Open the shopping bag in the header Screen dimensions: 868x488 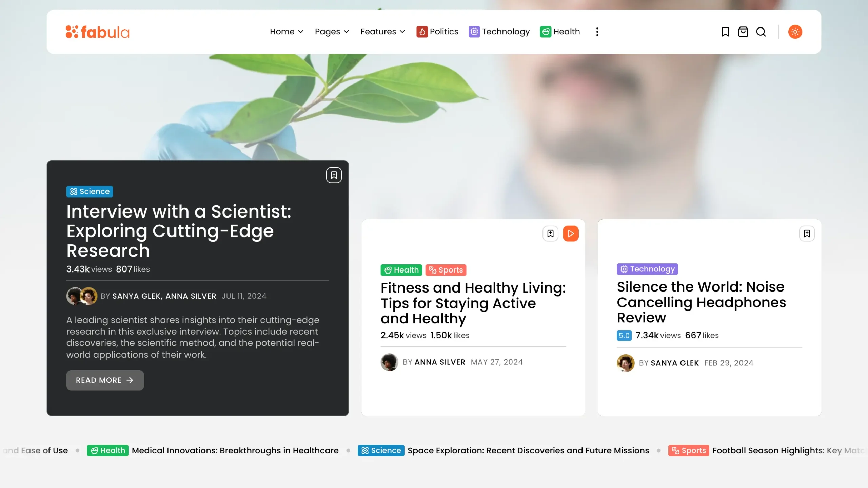pyautogui.click(x=743, y=32)
